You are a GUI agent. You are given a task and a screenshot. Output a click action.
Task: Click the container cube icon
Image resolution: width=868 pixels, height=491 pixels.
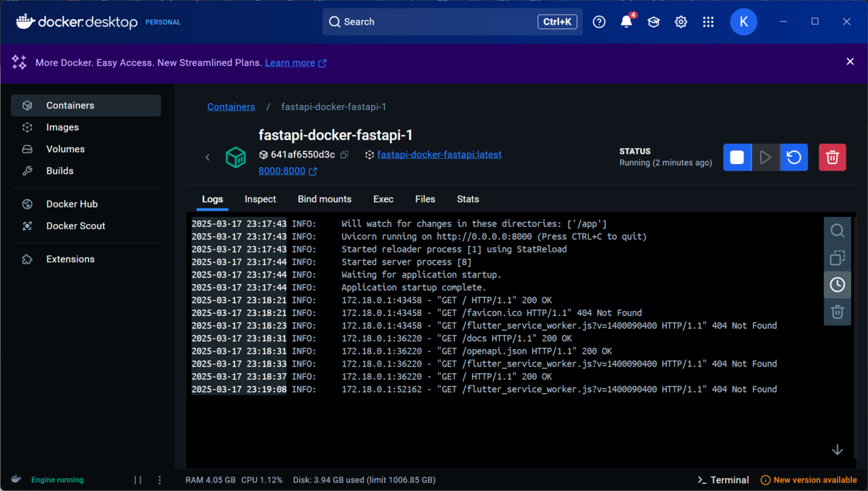(236, 157)
